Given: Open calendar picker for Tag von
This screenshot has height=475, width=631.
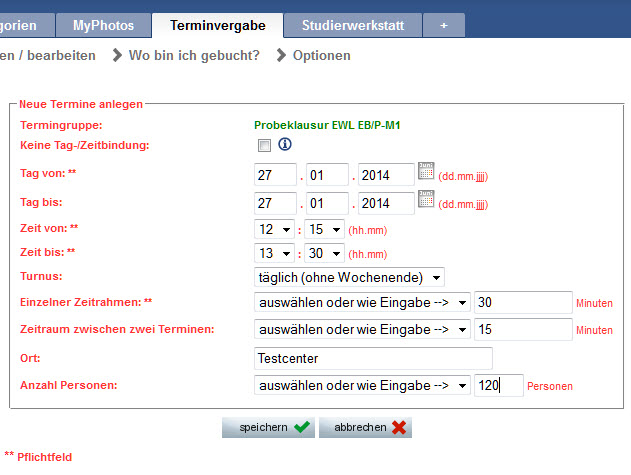Looking at the screenshot, I should pyautogui.click(x=426, y=171).
